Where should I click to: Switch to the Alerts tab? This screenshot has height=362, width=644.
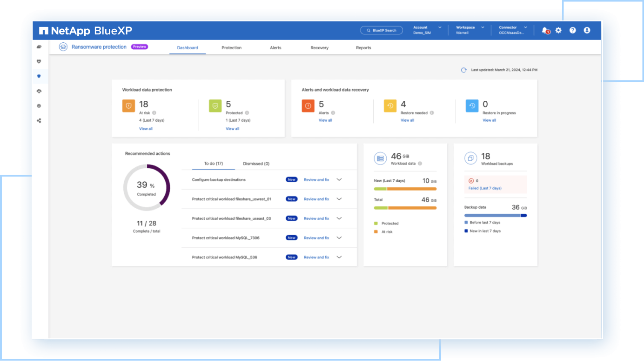pos(275,47)
